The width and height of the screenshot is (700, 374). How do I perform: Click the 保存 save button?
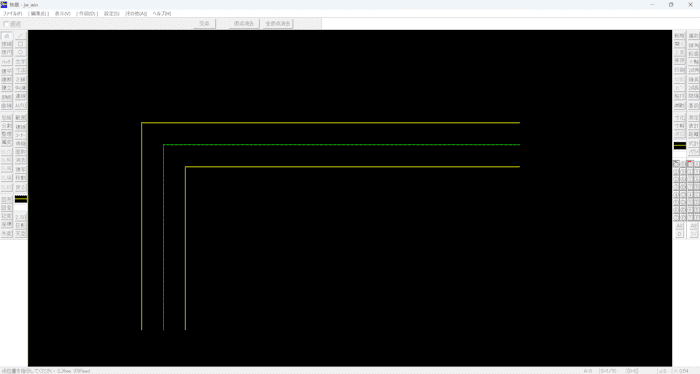point(679,61)
